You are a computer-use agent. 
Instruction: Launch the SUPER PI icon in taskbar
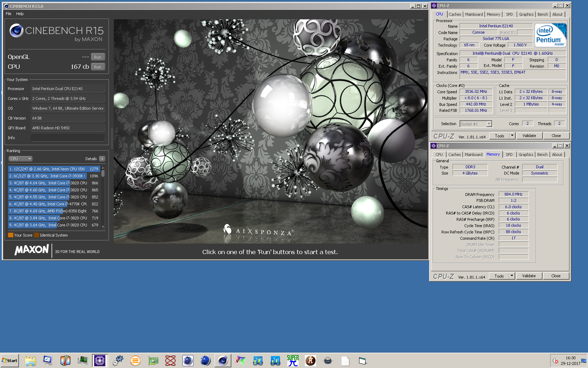tap(293, 361)
